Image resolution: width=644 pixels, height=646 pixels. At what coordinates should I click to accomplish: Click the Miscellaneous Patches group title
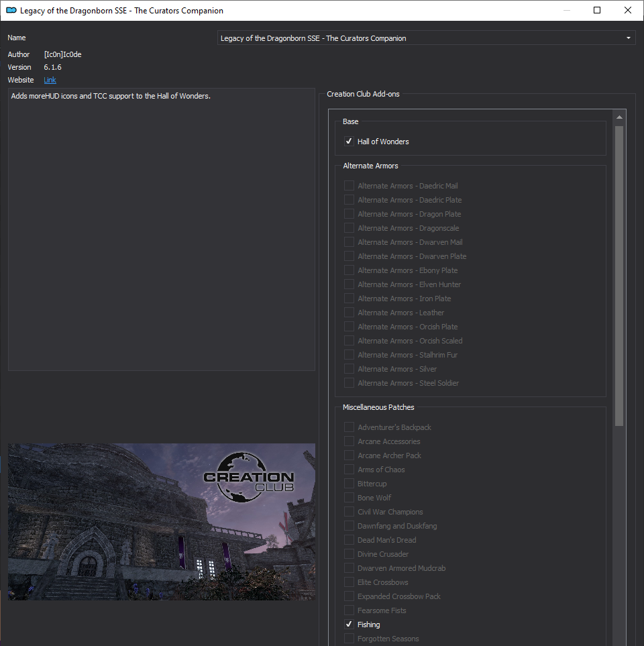click(x=378, y=407)
